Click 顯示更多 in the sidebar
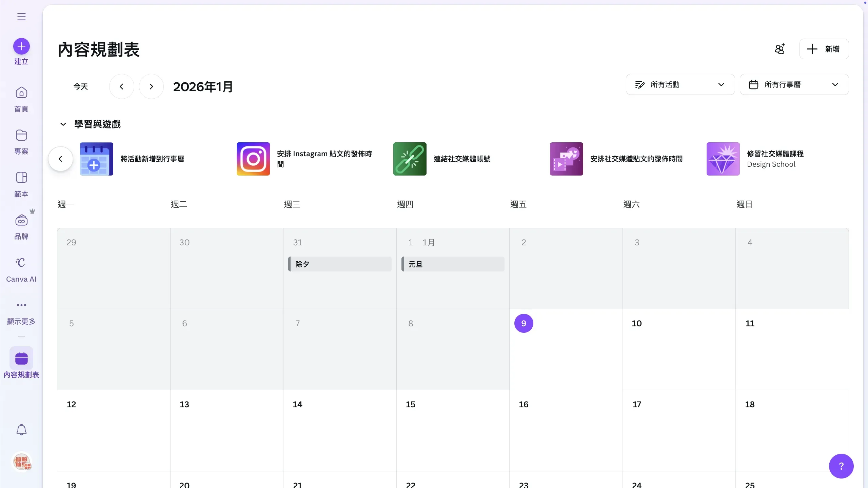 tap(21, 305)
